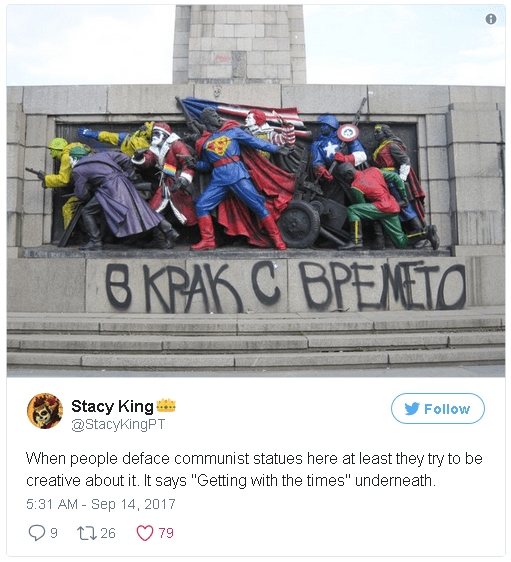Open the 5:31 AM - Sep 14, 2017 timestamp
Image resolution: width=511 pixels, height=562 pixels.
coord(101,504)
